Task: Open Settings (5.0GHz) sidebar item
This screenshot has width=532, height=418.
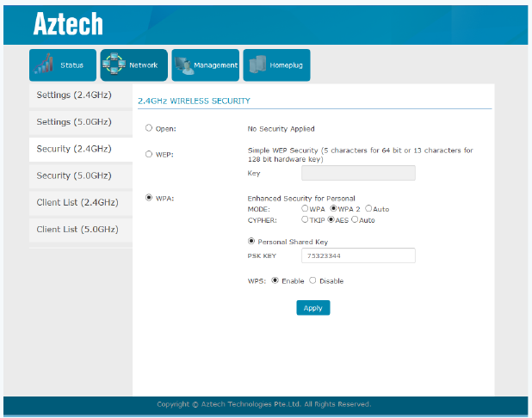Action: pyautogui.click(x=81, y=122)
